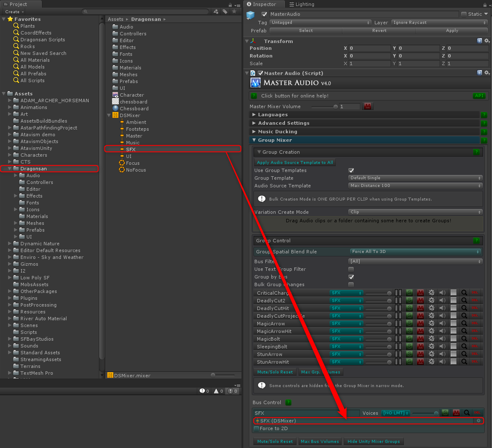Delete the StunArrowHit group with DEL
Screen dimensions: 492x448
[x=475, y=362]
